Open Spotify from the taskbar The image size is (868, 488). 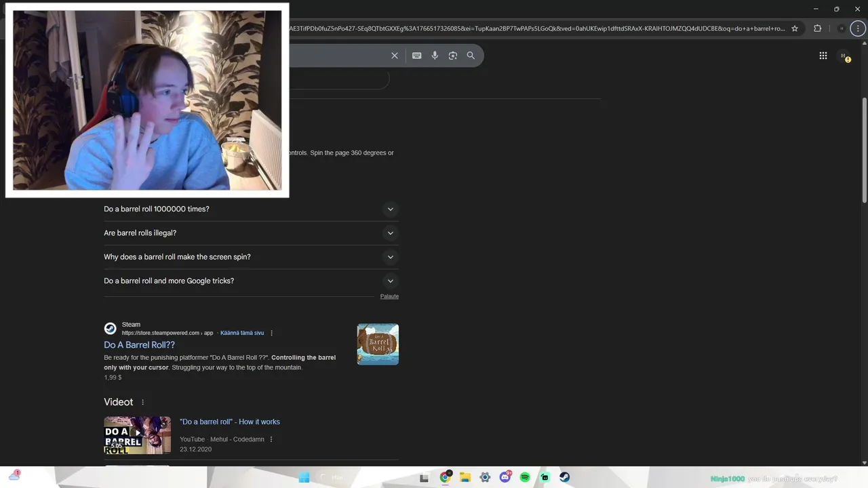click(x=525, y=477)
